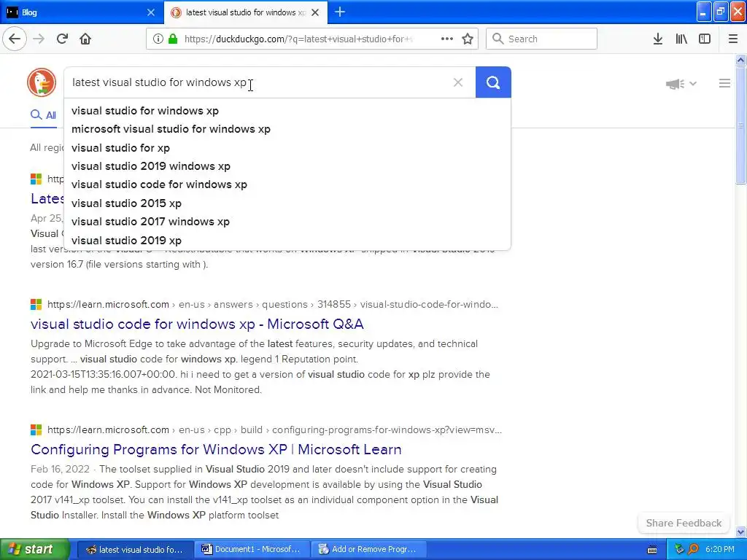Select suggestion visual studio 2019 xp
Viewport: 747px width, 560px height.
287,241
